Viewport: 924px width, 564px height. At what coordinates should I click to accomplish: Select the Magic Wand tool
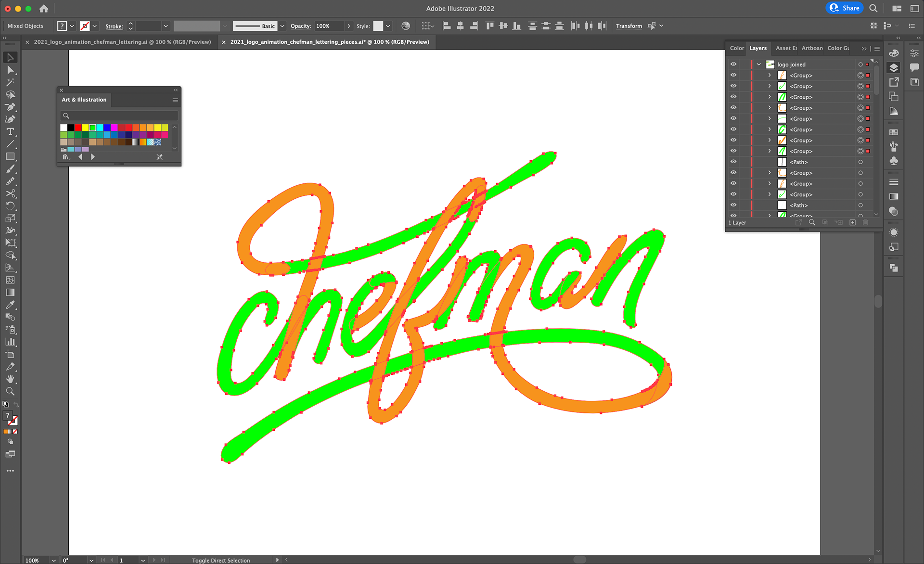coord(10,82)
